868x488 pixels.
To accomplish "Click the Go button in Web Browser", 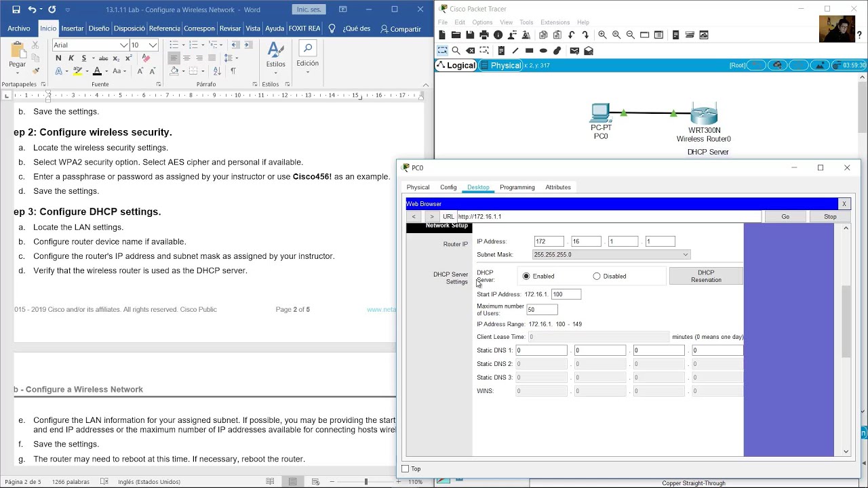I will click(x=785, y=216).
